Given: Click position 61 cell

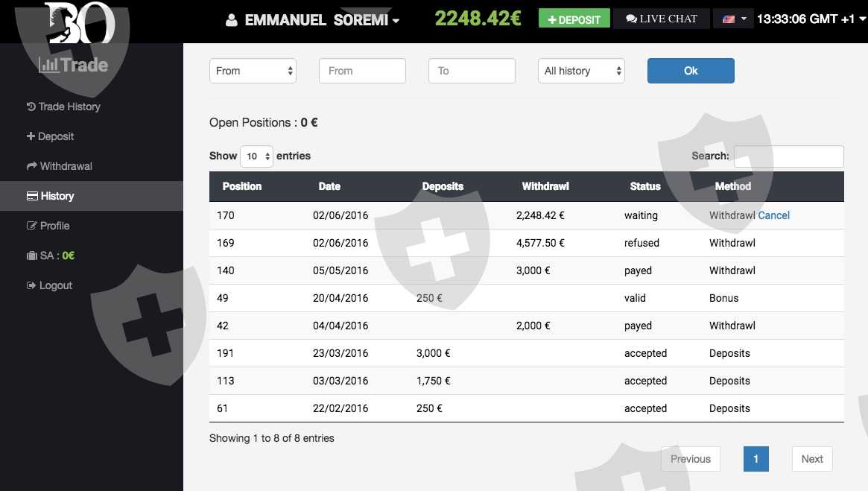Looking at the screenshot, I should tap(223, 408).
